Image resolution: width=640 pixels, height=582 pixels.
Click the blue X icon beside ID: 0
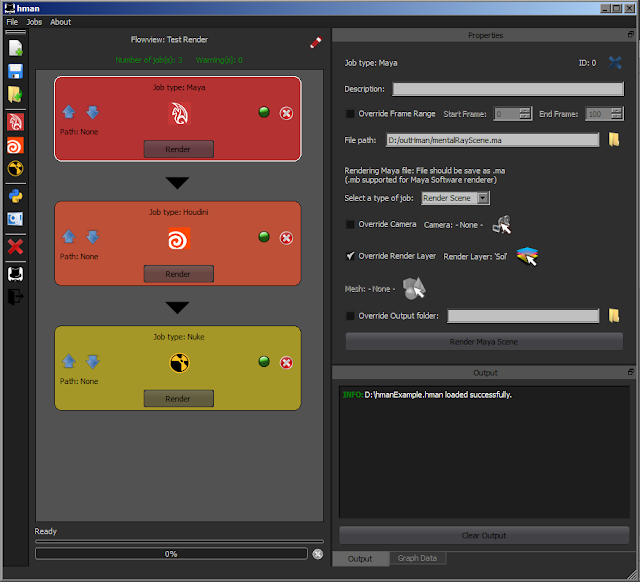pyautogui.click(x=615, y=62)
